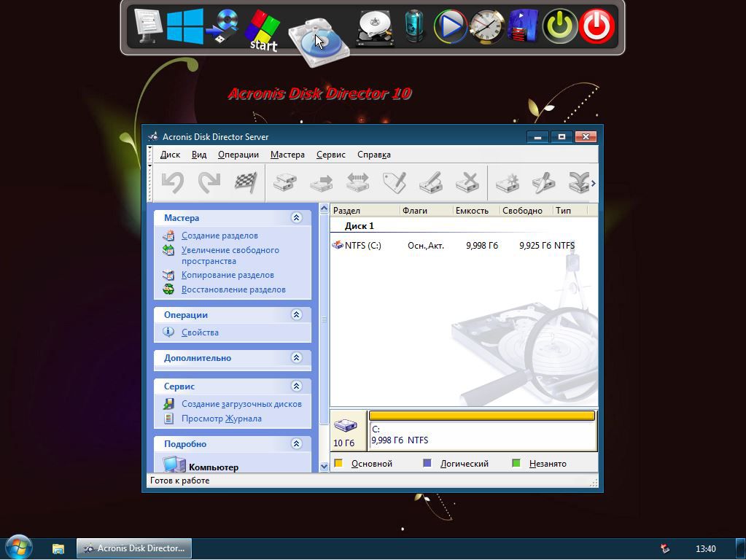Screen dimensions: 746x560
Task: Open Увеличение свободного пространства wizard link
Action: coord(230,255)
